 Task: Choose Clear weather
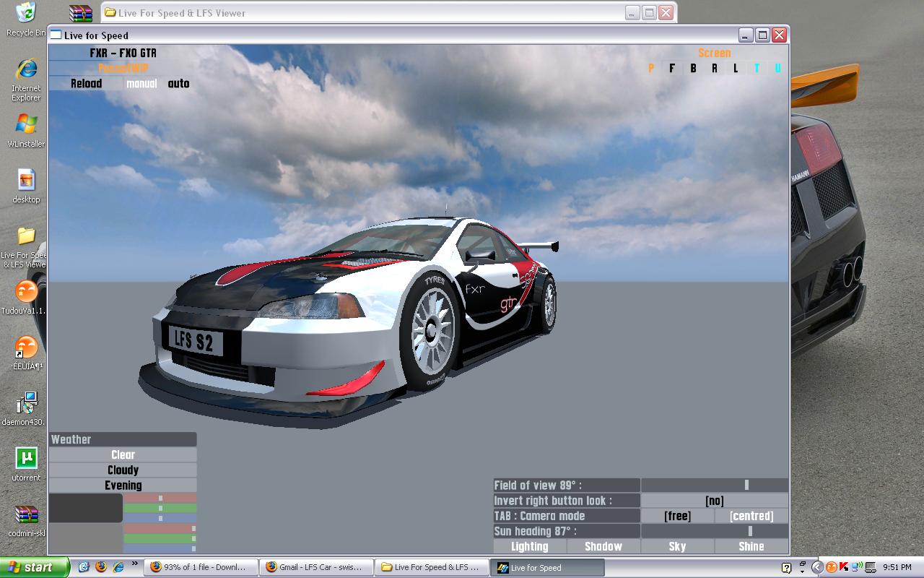pos(123,454)
